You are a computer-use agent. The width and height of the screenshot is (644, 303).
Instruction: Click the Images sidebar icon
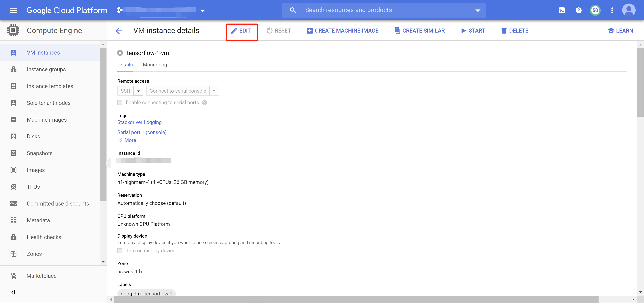pos(13,170)
